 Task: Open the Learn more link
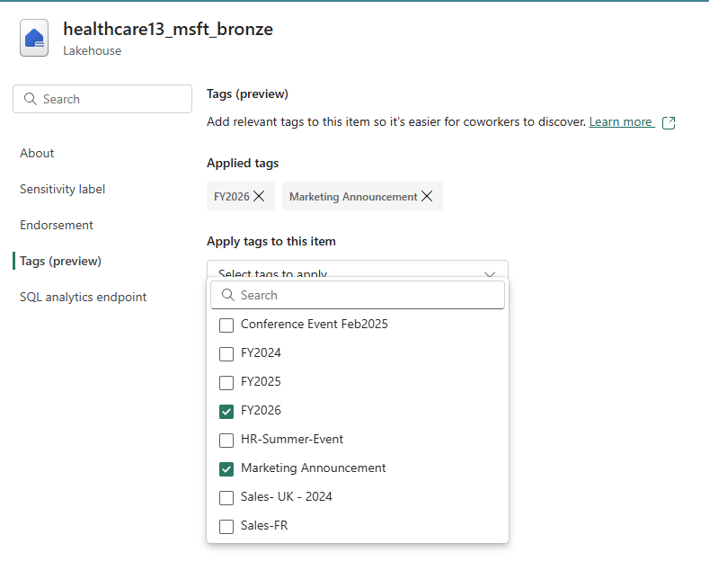click(620, 121)
